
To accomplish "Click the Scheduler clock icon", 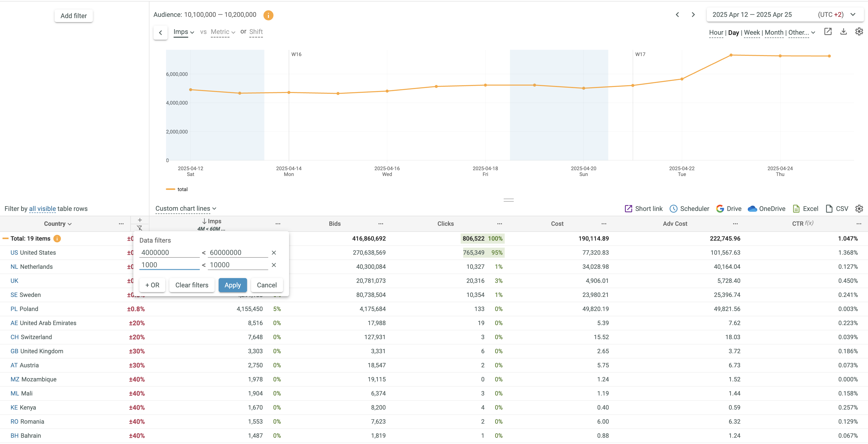I will 673,209.
